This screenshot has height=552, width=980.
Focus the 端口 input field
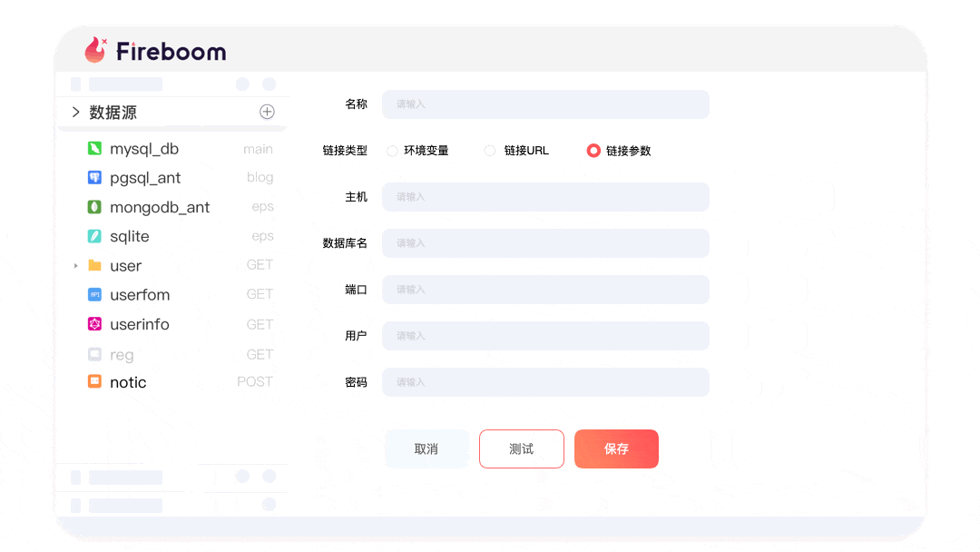(545, 290)
